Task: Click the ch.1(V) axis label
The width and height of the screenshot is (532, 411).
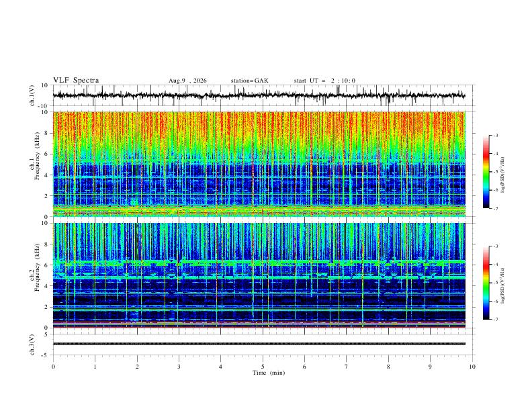Action: [x=32, y=95]
